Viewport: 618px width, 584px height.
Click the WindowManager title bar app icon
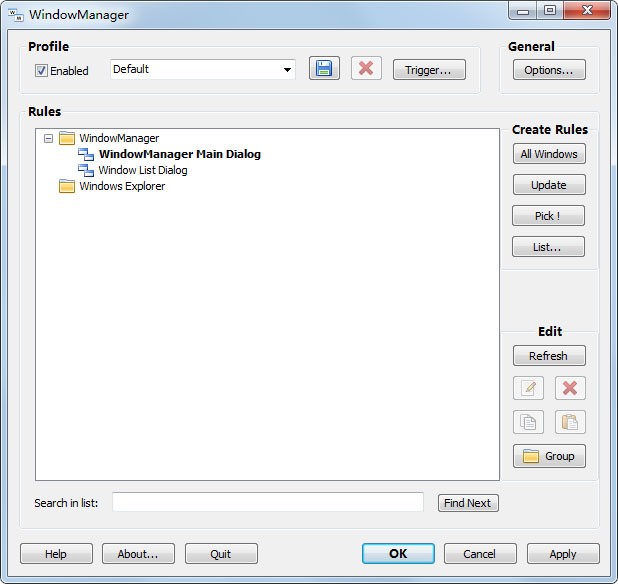point(16,15)
